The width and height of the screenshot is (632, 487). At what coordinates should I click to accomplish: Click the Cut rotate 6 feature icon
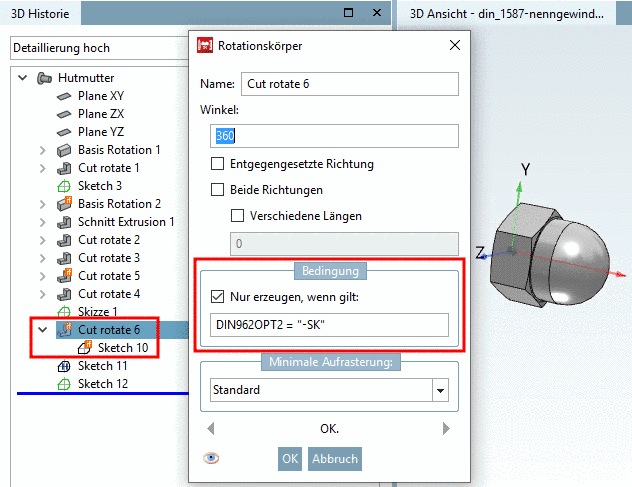coord(64,330)
